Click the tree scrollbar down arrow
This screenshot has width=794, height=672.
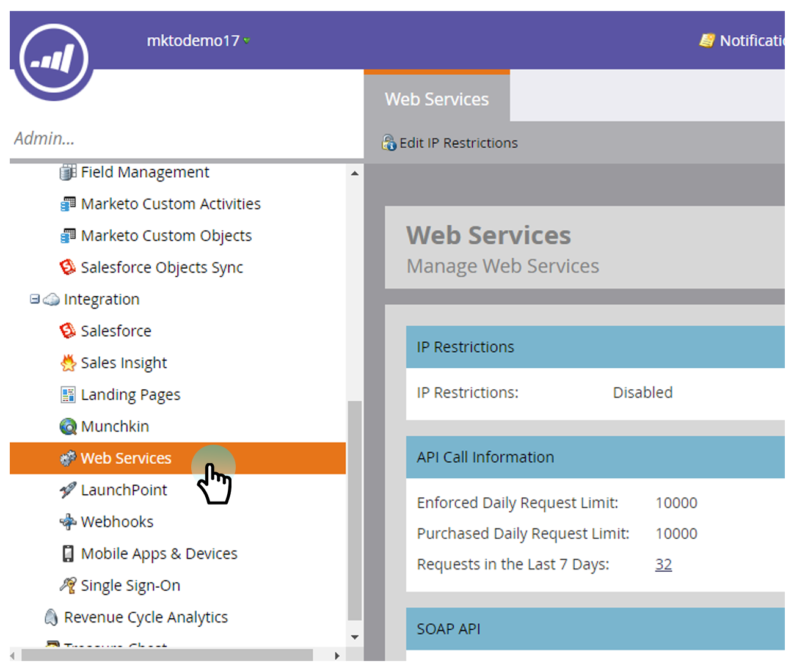355,637
